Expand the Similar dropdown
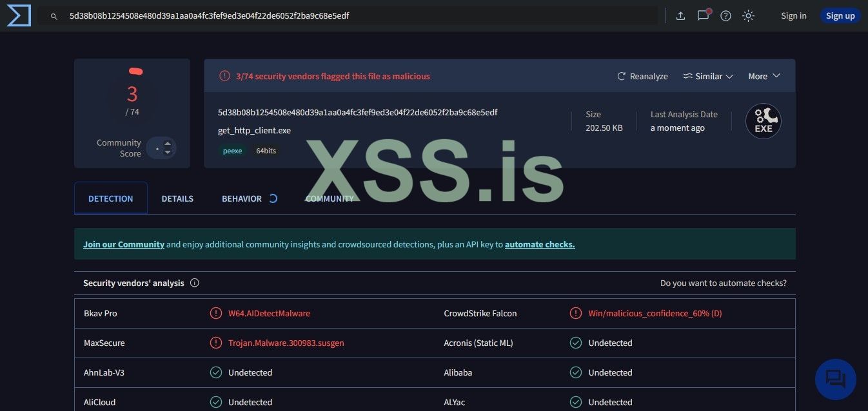The width and height of the screenshot is (868, 411). (708, 76)
